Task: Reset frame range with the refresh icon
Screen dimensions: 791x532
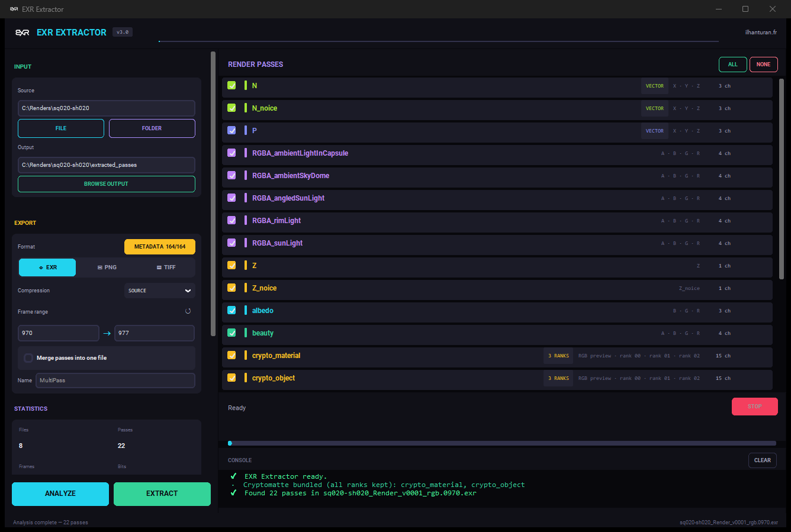Action: 188,311
